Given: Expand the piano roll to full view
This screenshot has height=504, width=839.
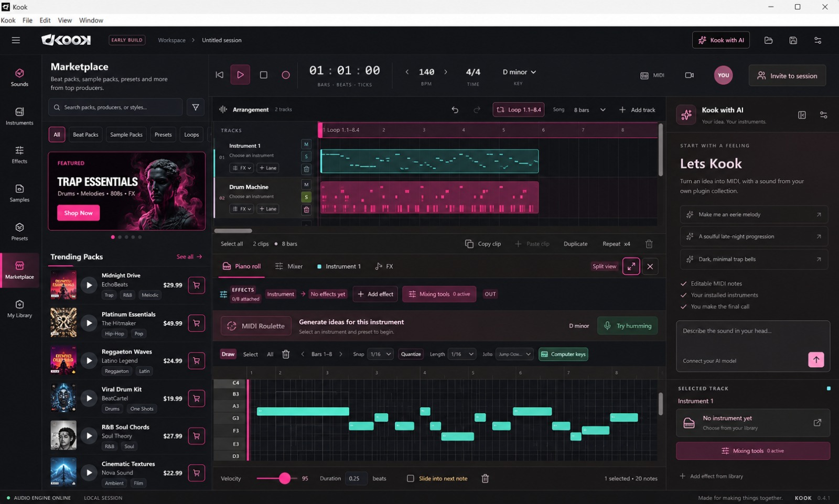Looking at the screenshot, I should tap(631, 266).
